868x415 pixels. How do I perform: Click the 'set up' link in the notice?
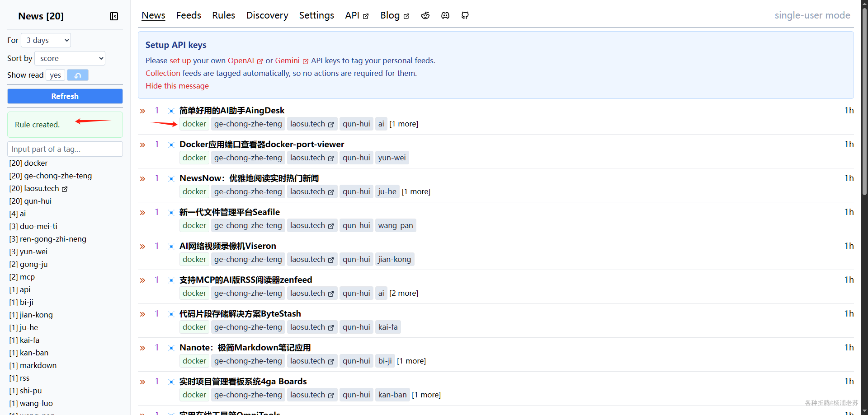(180, 61)
